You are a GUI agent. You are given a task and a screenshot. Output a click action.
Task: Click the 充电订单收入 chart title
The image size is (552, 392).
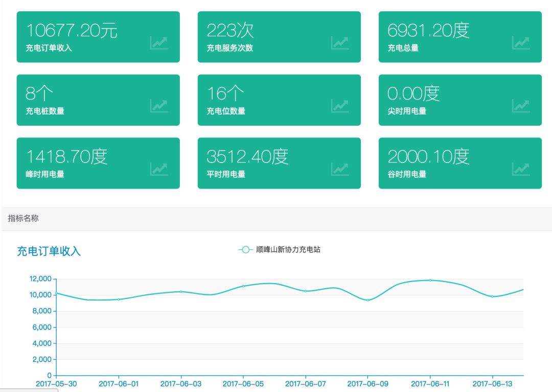[x=49, y=251]
